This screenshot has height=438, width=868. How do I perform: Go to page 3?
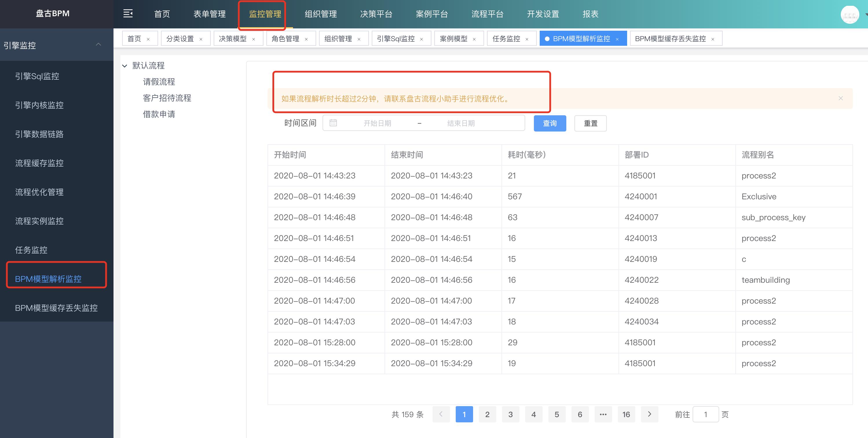pos(510,414)
